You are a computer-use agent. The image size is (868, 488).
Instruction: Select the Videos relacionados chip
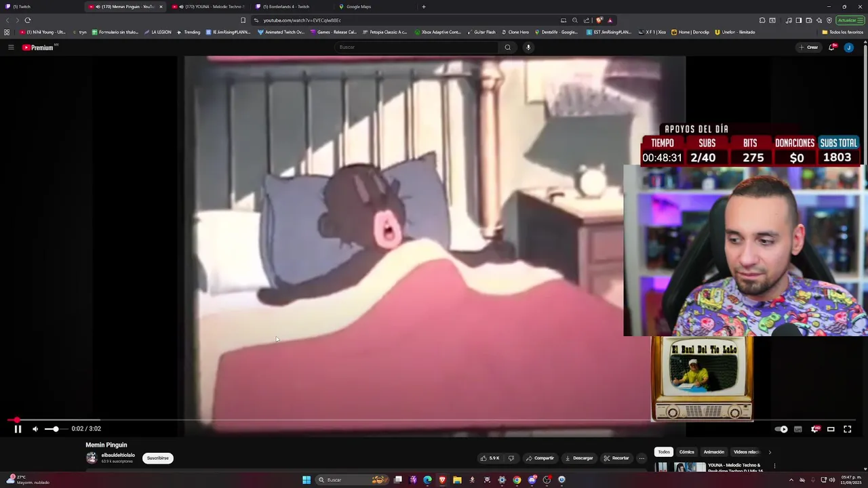point(746,452)
